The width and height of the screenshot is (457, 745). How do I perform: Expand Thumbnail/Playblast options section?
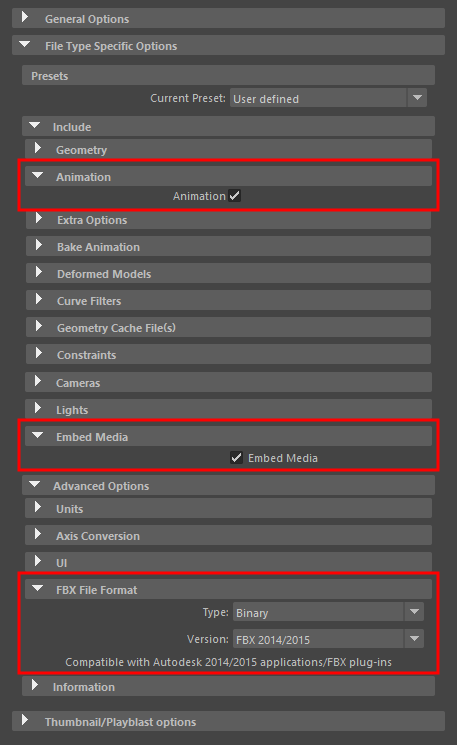tap(228, 721)
